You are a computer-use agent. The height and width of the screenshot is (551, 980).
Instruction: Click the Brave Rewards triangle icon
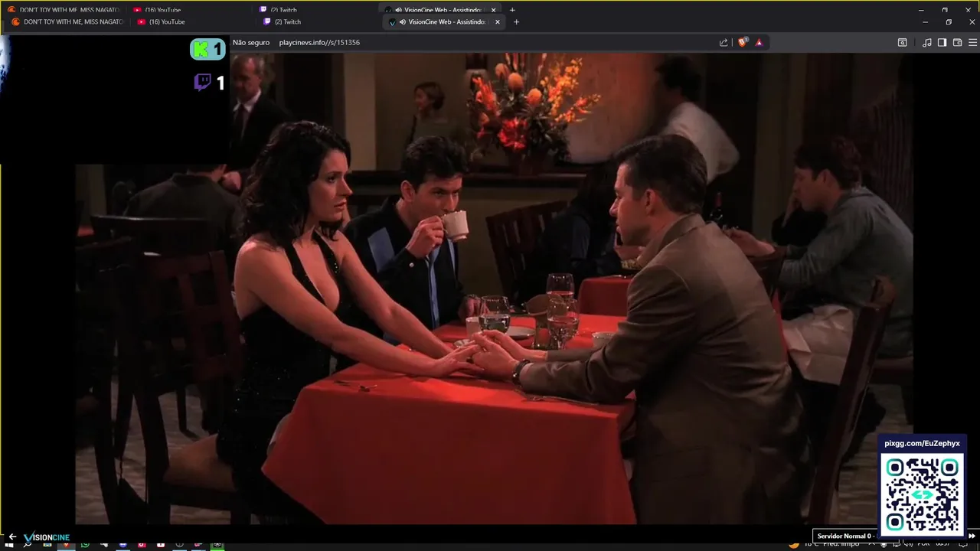click(x=759, y=43)
